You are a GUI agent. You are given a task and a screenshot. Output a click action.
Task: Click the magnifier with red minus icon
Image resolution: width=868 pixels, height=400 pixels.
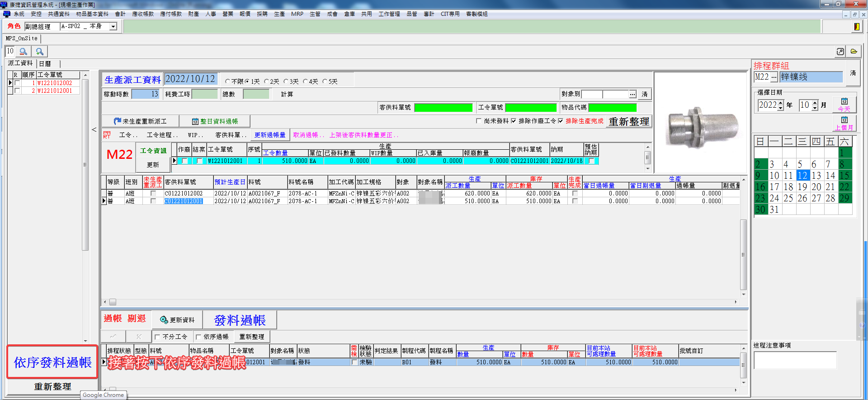click(x=24, y=52)
